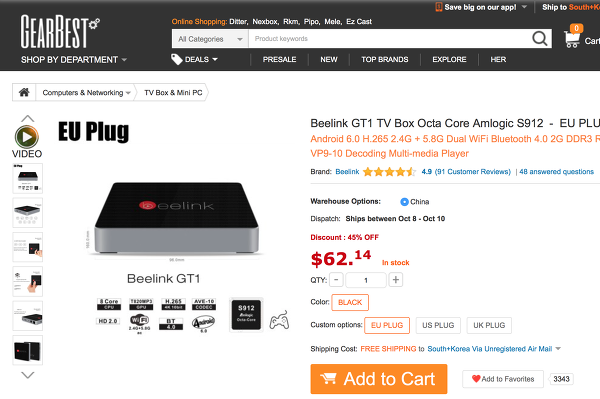Viewport: 600px width, 399px height.
Task: Select the China warehouse radio button
Action: tap(404, 202)
